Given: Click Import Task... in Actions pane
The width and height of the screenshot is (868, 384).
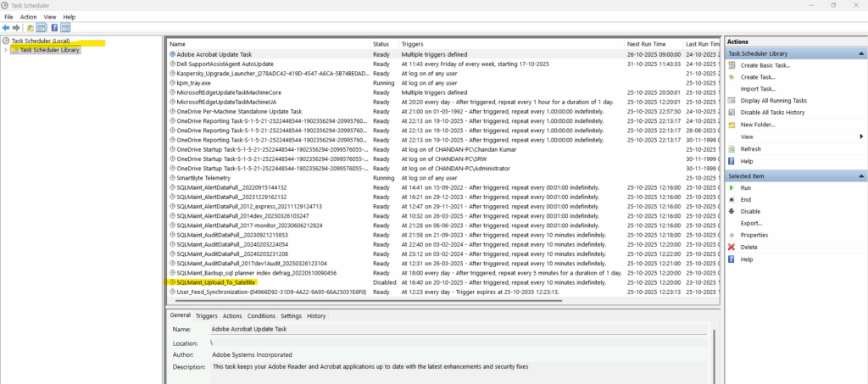Looking at the screenshot, I should tap(758, 89).
